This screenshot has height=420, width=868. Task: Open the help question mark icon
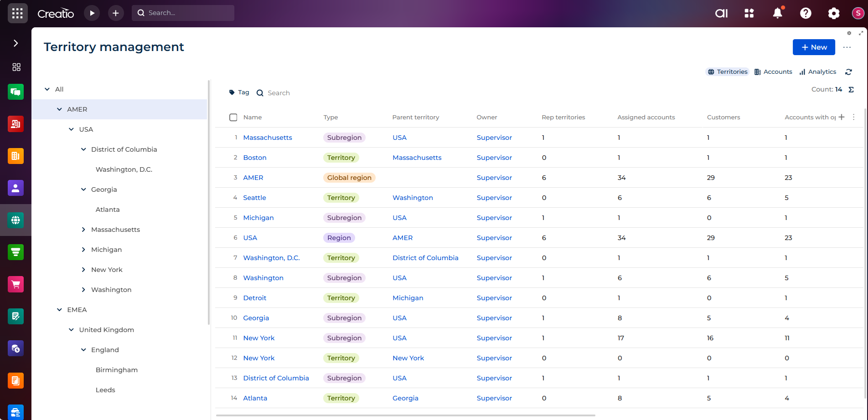pos(806,13)
